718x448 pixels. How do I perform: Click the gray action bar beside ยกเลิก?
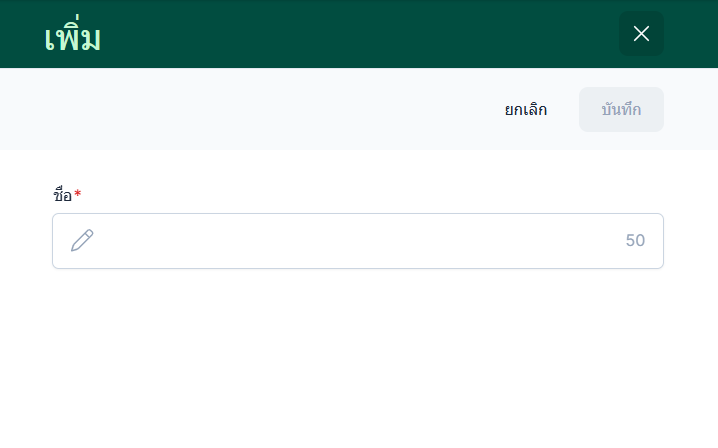point(250,110)
